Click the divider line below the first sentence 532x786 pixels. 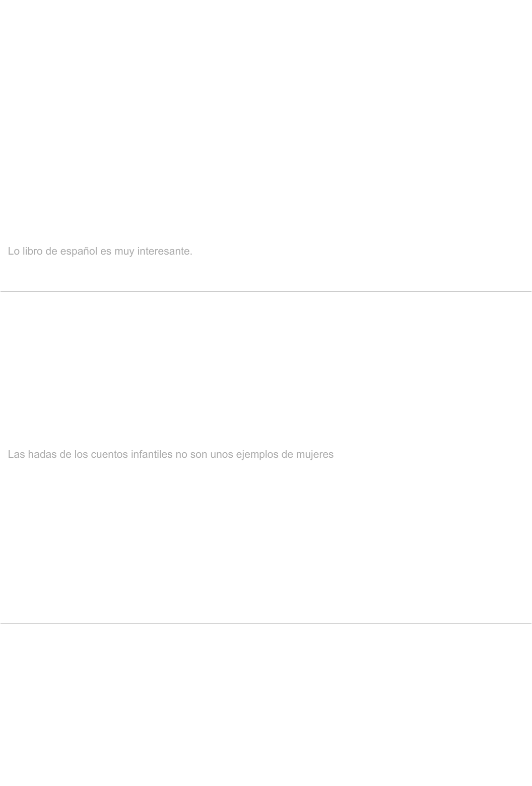coord(266,291)
